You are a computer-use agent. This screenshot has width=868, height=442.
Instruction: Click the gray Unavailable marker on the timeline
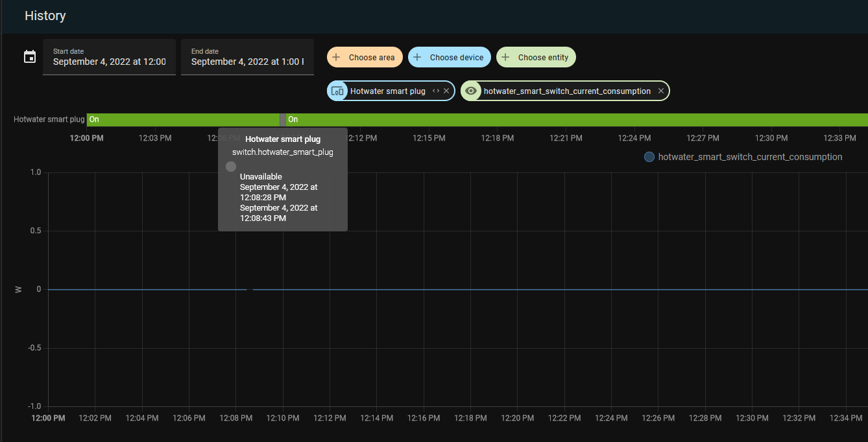pos(282,119)
